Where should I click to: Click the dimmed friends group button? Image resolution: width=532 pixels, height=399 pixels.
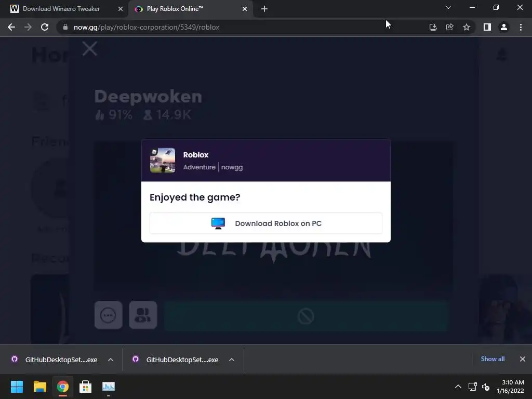pos(143,315)
